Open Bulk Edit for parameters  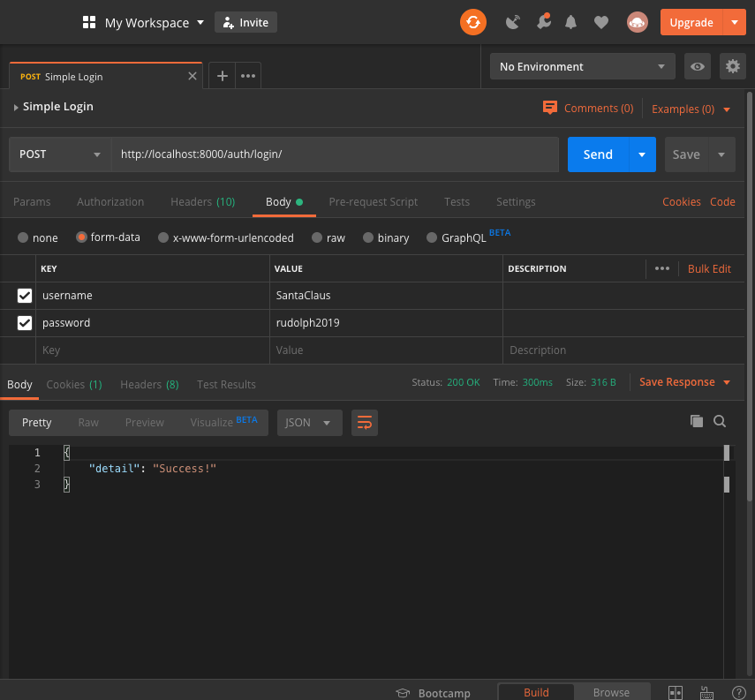709,268
